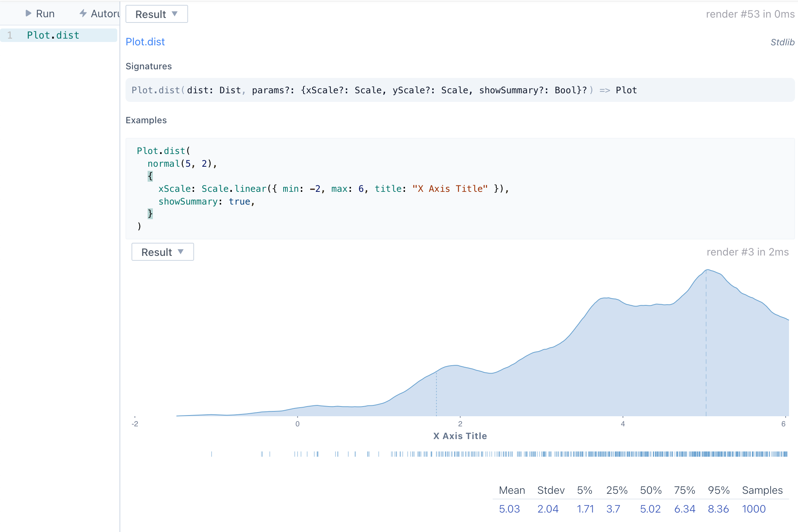This screenshot has width=798, height=532.
Task: Open the Plot.dist documentation link
Action: 145,42
